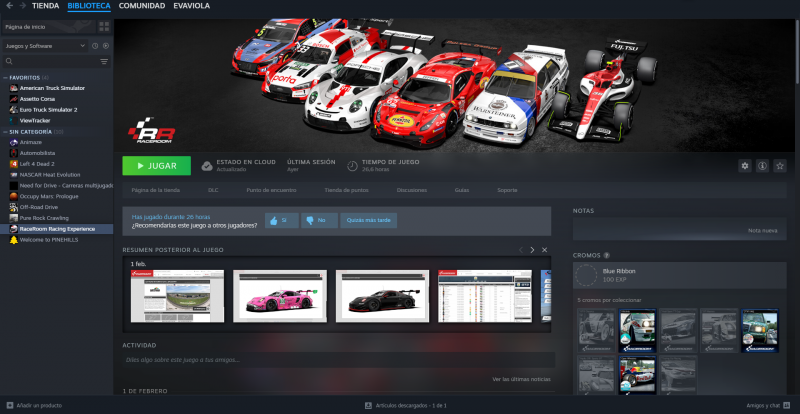800x414 pixels.
Task: Recommend game with Sí thumbs up
Action: tap(282, 221)
